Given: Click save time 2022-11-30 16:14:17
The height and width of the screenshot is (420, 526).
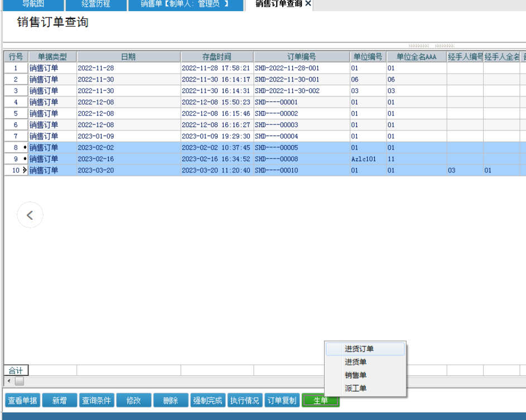Looking at the screenshot, I should click(x=217, y=80).
